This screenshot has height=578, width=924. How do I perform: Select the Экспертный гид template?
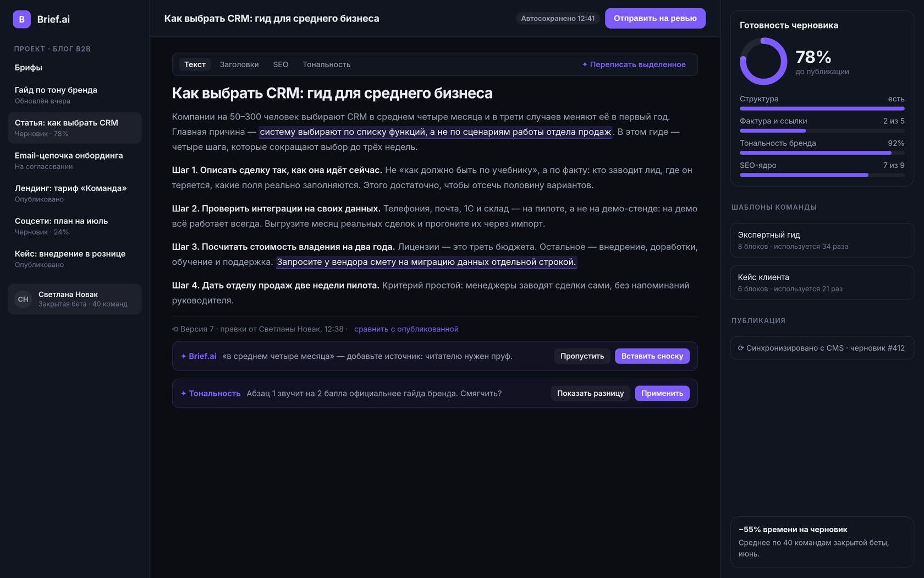[822, 240]
